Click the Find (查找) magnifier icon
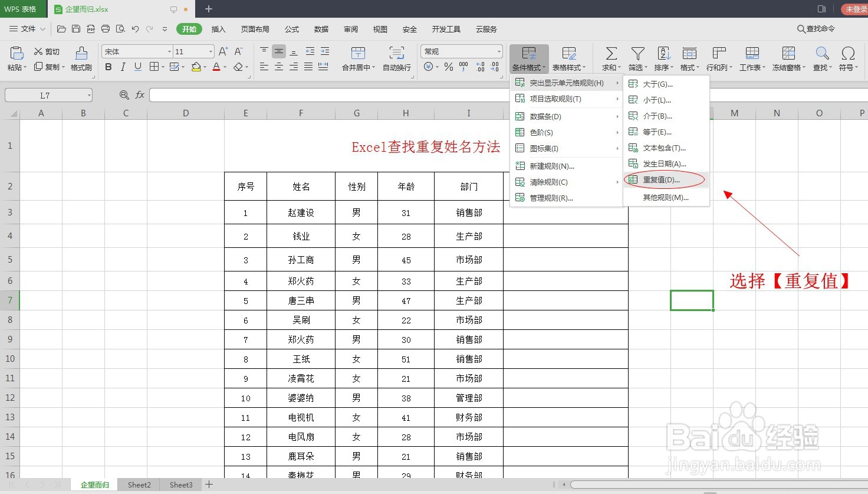 pyautogui.click(x=822, y=54)
